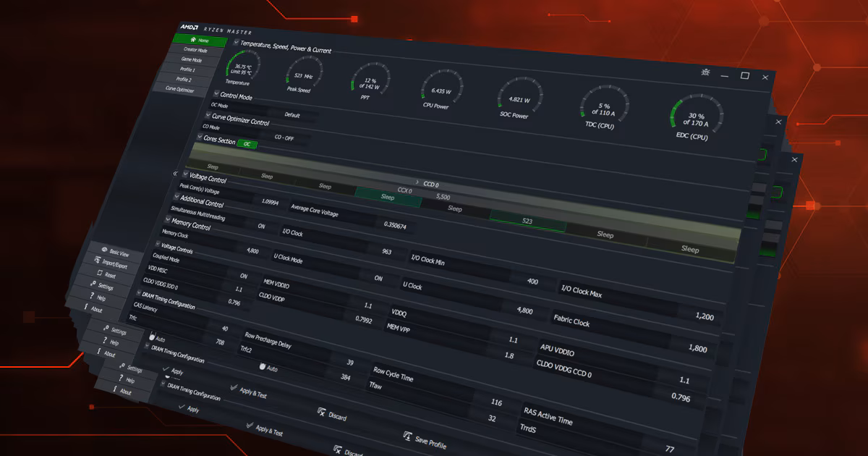The width and height of the screenshot is (868, 456).
Task: Toggle the OC switch in Cores Section
Action: (x=247, y=143)
